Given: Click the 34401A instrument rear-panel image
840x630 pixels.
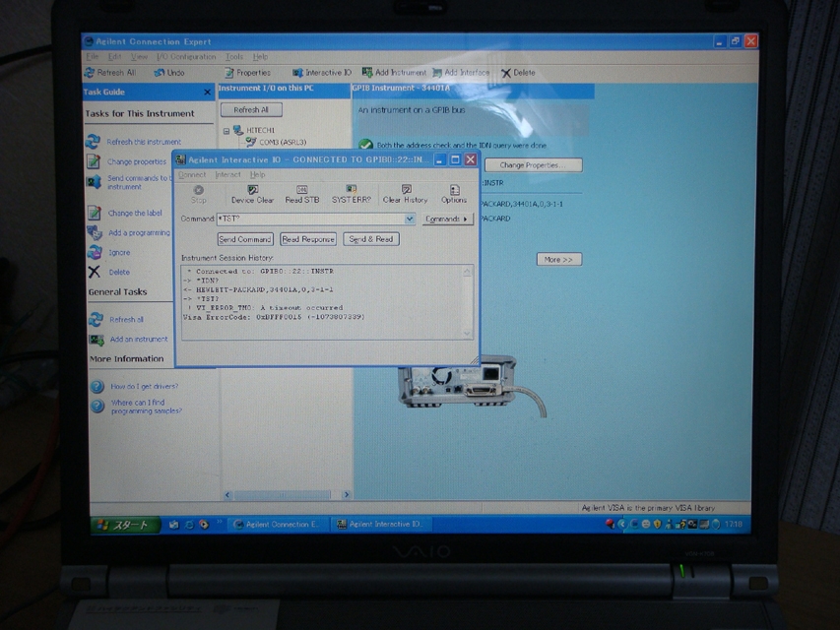Looking at the screenshot, I should point(472,386).
